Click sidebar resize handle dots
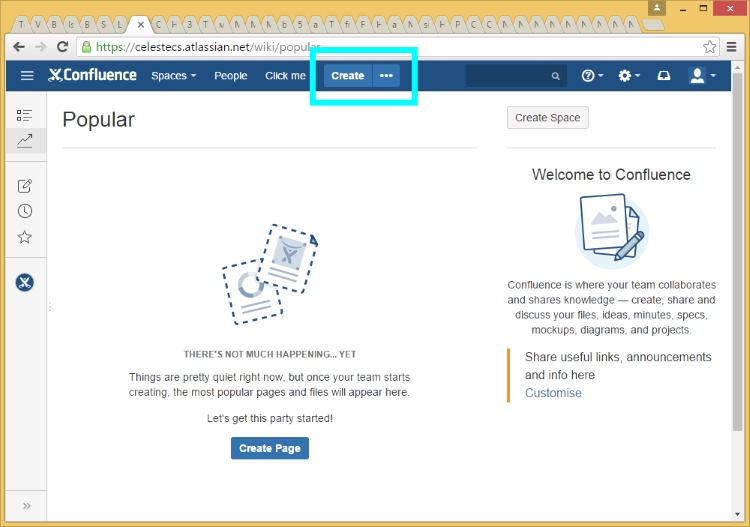 click(50, 307)
